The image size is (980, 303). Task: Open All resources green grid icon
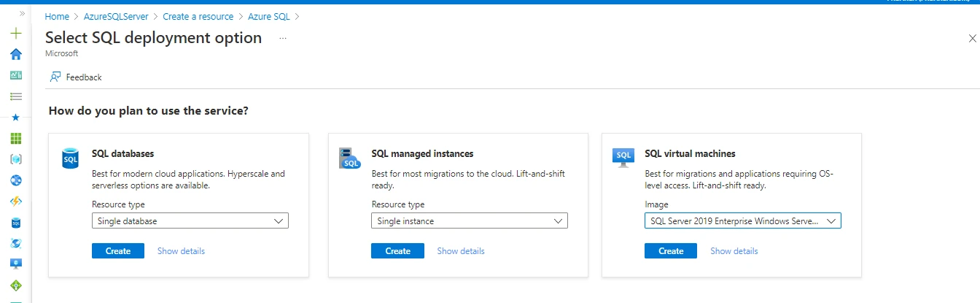pos(16,138)
